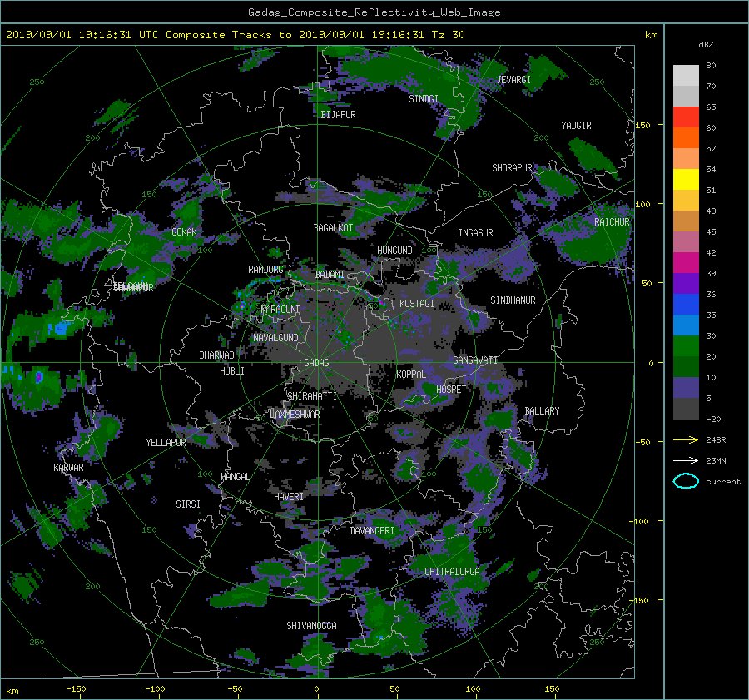Click the HUBLI city label
This screenshot has height=700, width=749.
click(x=232, y=371)
